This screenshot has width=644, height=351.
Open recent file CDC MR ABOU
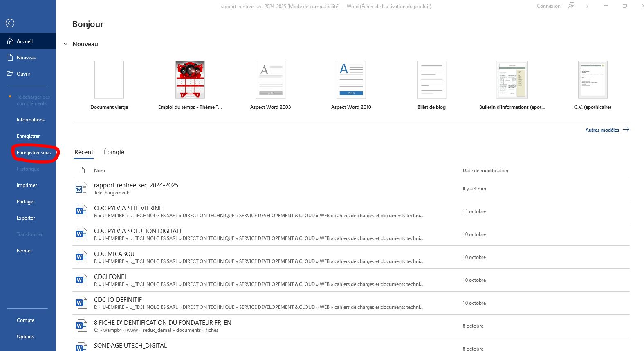[x=114, y=254]
